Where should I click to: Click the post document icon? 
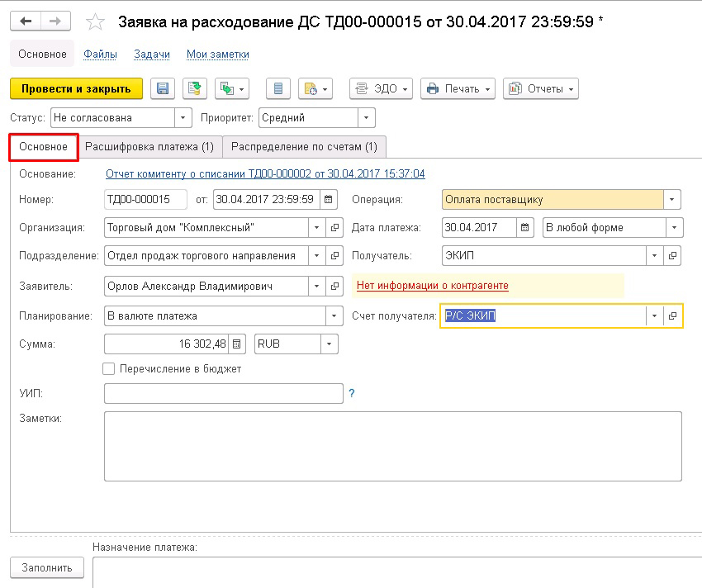point(194,89)
